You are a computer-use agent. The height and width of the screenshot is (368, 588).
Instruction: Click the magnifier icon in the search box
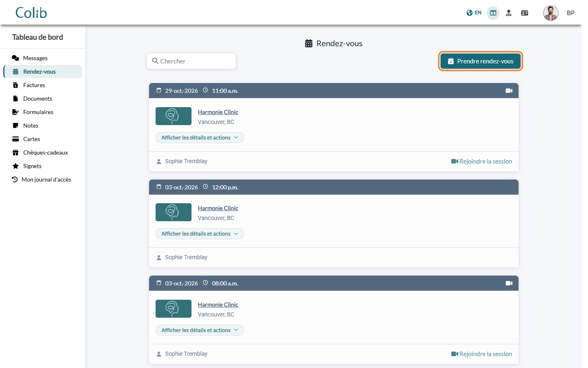coord(155,61)
